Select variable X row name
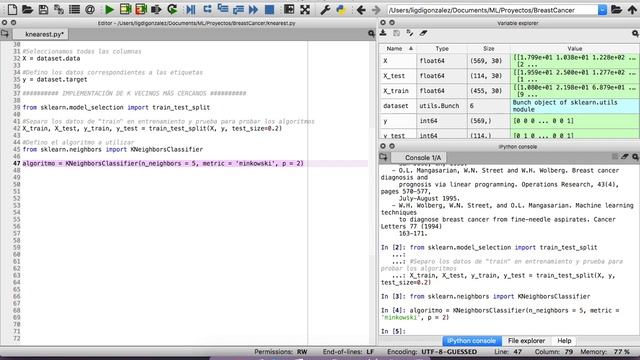 398,61
